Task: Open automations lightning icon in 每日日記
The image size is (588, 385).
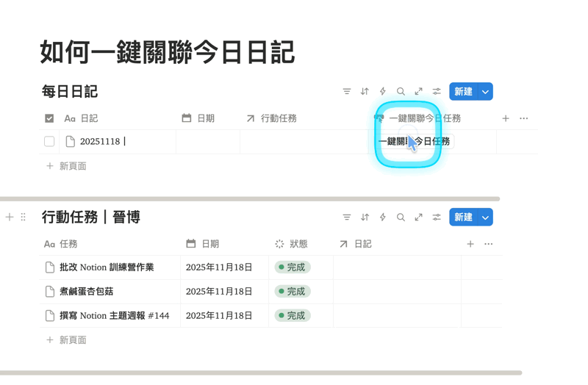Action: [x=382, y=92]
